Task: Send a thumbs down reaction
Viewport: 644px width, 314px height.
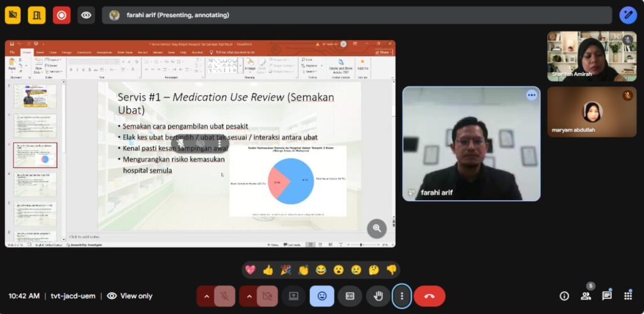Action: pyautogui.click(x=391, y=270)
